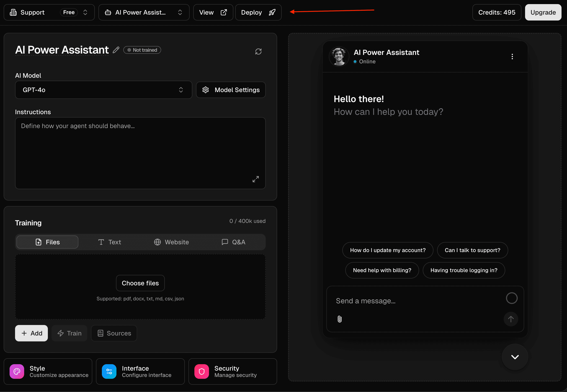Open the three-dot chat menu

(x=512, y=57)
